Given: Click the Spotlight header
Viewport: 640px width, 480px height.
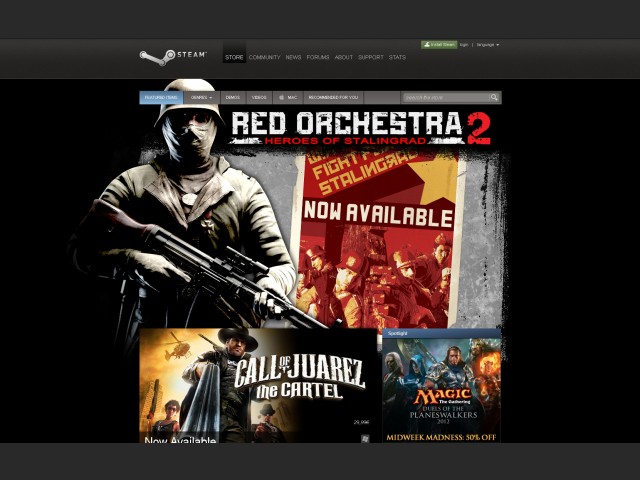Looking at the screenshot, I should 442,333.
